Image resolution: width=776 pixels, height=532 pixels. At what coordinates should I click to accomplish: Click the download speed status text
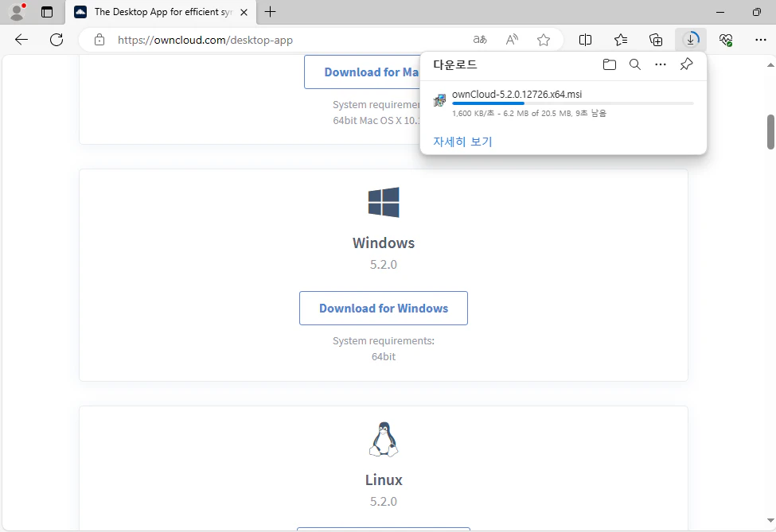tap(529, 113)
